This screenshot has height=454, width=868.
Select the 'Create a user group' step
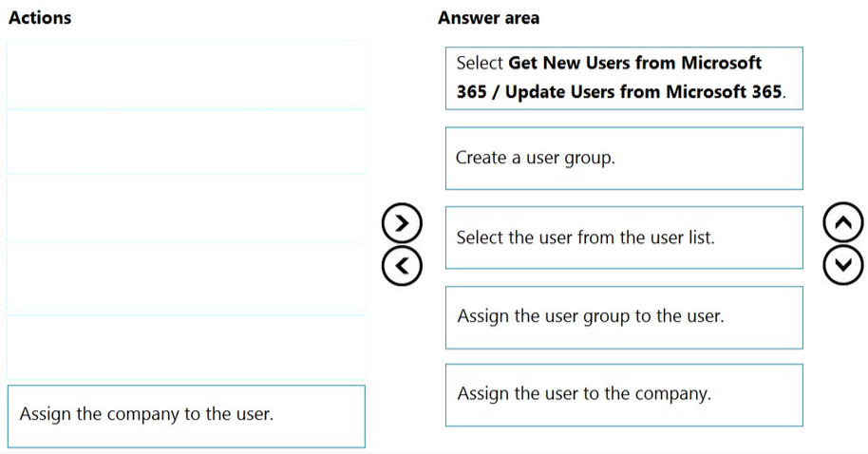pos(624,158)
